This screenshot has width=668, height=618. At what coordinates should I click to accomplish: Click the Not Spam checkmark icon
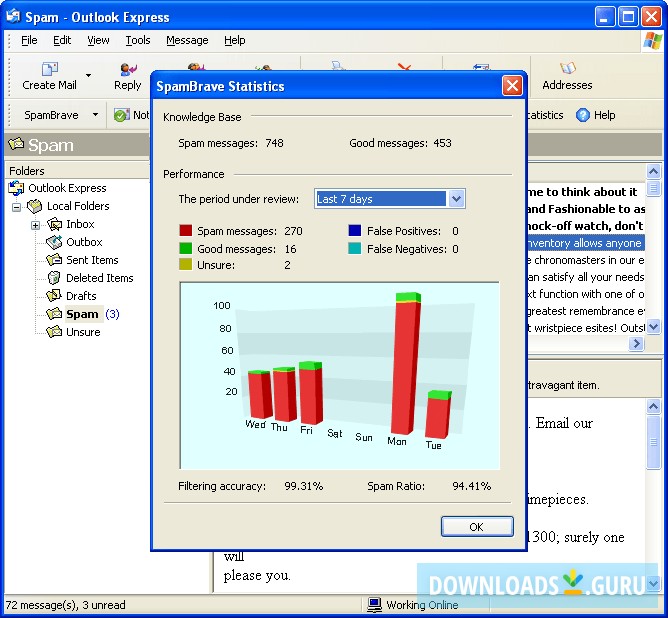[x=121, y=115]
